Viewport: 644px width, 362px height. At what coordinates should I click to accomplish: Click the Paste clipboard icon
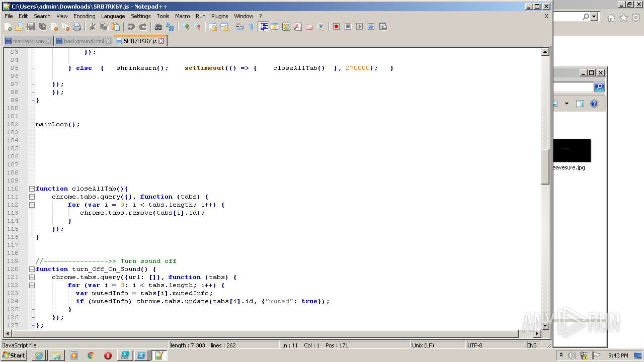click(x=116, y=27)
